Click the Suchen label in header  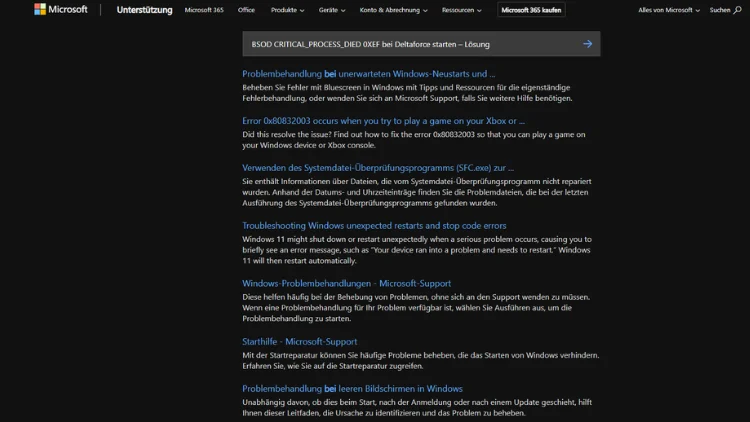point(720,10)
